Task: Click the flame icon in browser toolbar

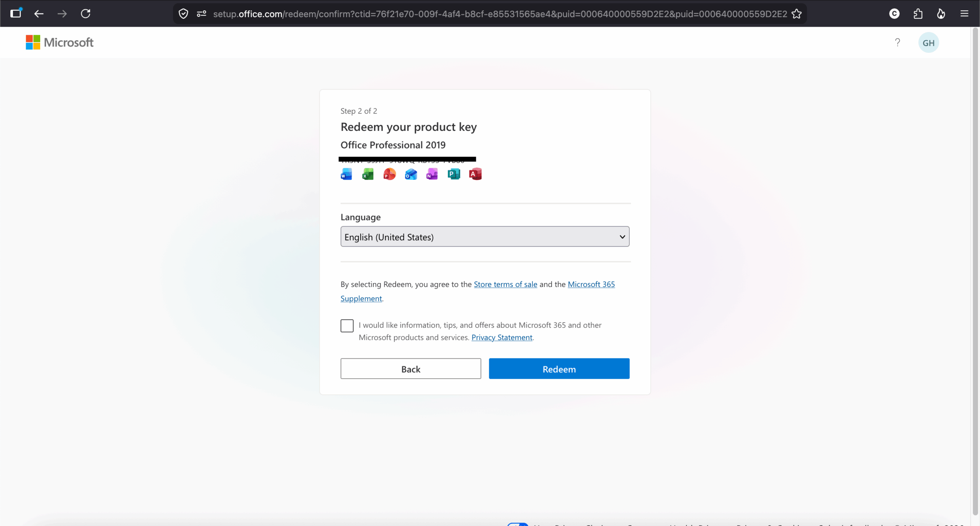Action: coord(941,14)
